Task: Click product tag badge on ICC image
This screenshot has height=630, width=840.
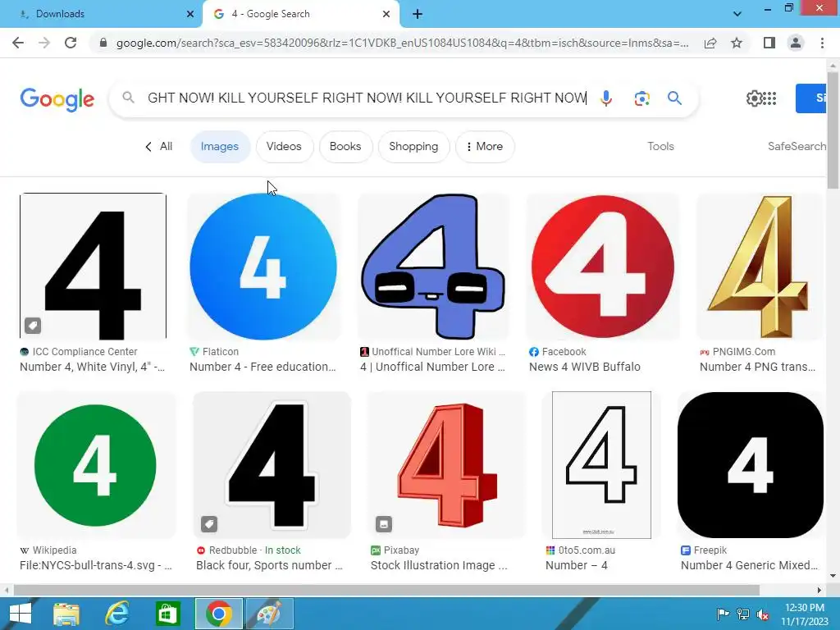Action: pyautogui.click(x=33, y=325)
